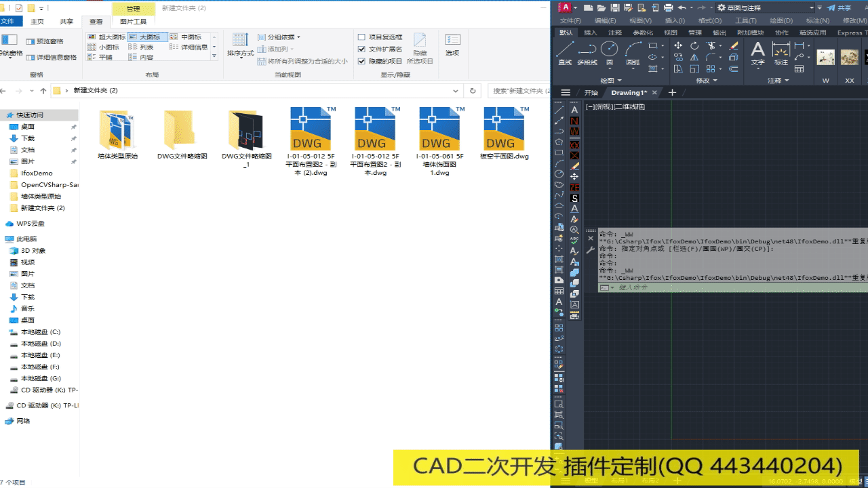868x488 pixels.
Task: Click the 选项 button in Explorer ribbon
Action: point(452,44)
